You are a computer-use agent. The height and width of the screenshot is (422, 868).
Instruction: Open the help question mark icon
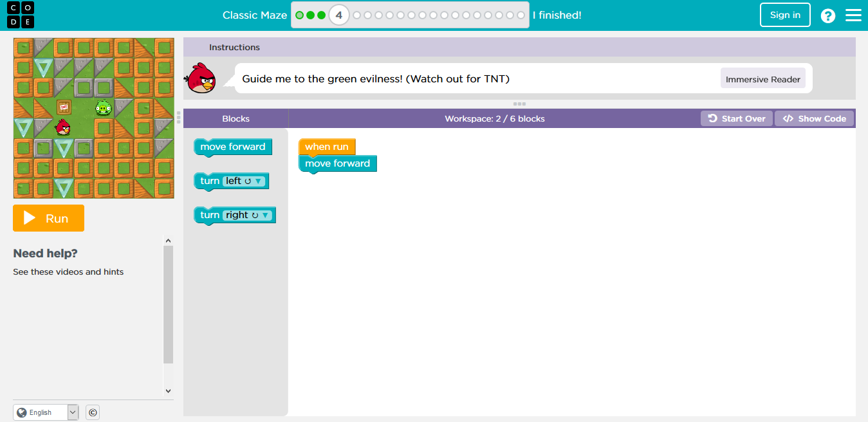828,15
